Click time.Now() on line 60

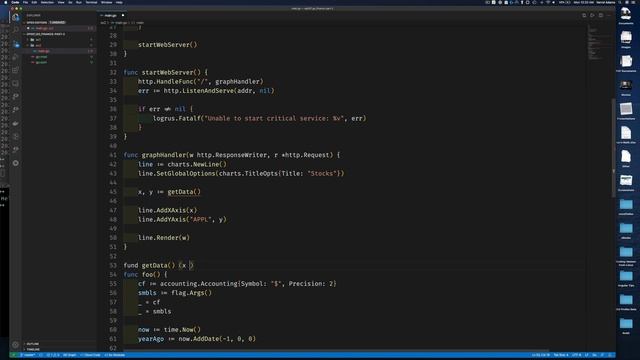[182, 329]
